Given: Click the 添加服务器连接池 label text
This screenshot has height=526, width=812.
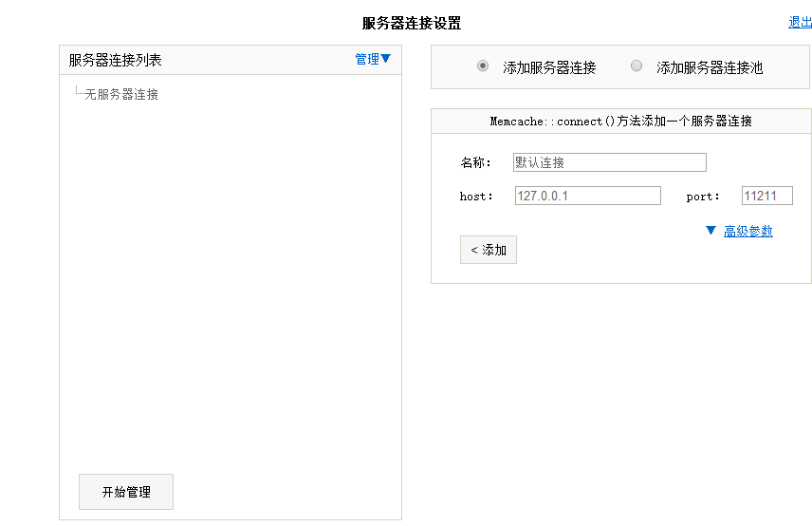Looking at the screenshot, I should click(710, 67).
